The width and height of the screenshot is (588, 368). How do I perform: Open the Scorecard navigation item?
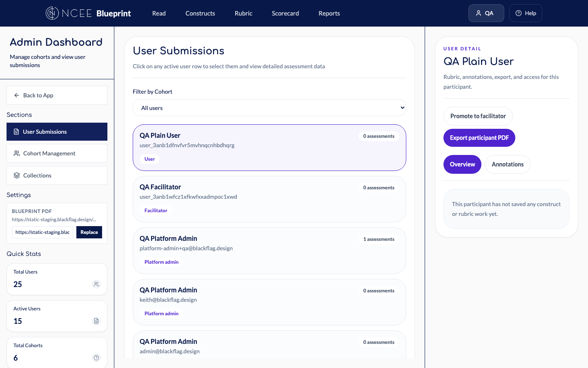coord(285,13)
